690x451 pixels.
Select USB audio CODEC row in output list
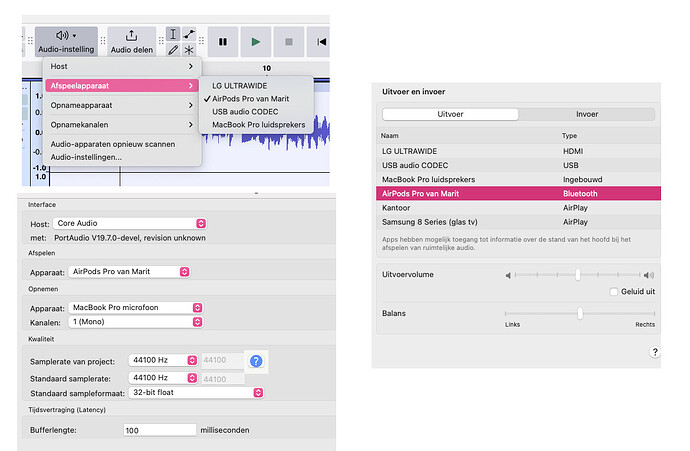coord(518,165)
